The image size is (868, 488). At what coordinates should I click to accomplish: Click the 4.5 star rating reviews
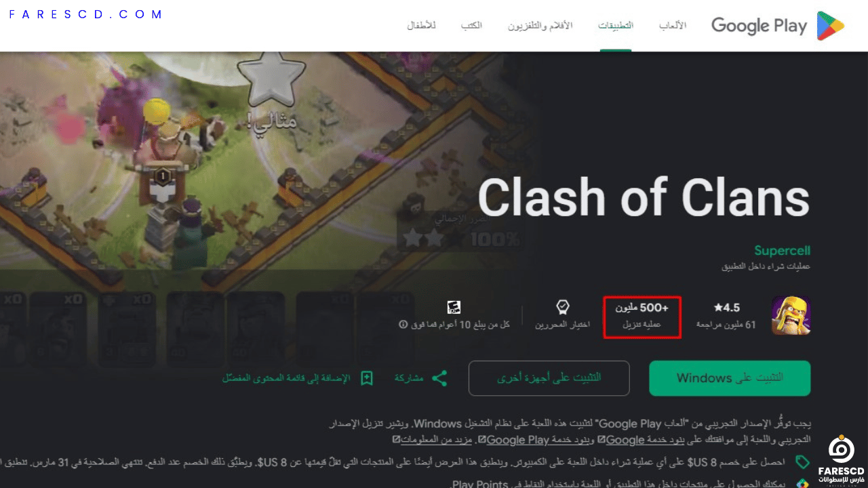click(x=726, y=316)
